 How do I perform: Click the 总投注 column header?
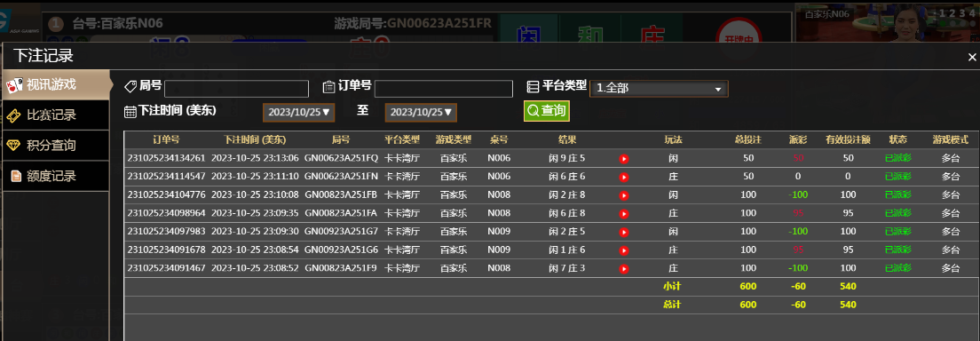point(748,139)
